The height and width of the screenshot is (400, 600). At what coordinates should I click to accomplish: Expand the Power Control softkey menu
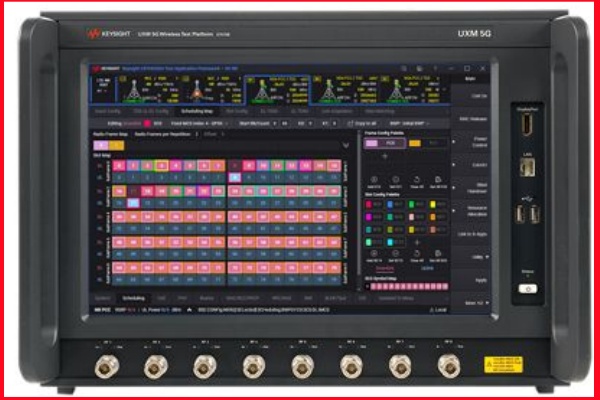471,142
